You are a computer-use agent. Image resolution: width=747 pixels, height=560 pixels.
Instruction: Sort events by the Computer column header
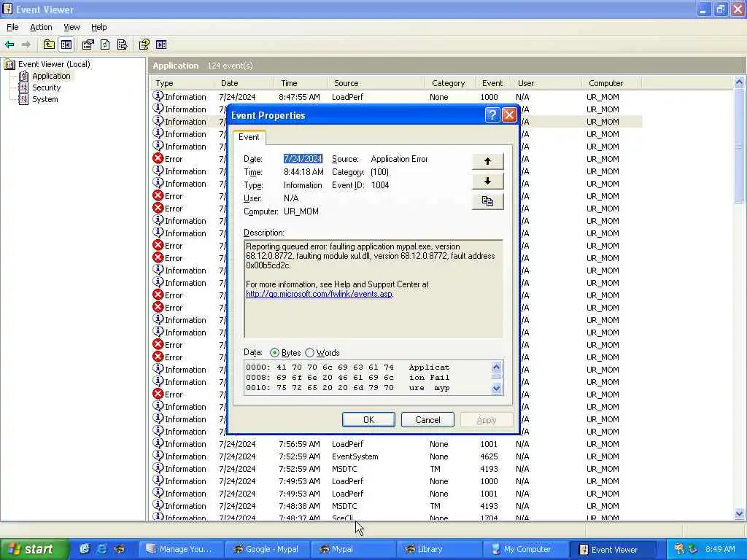(x=612, y=83)
